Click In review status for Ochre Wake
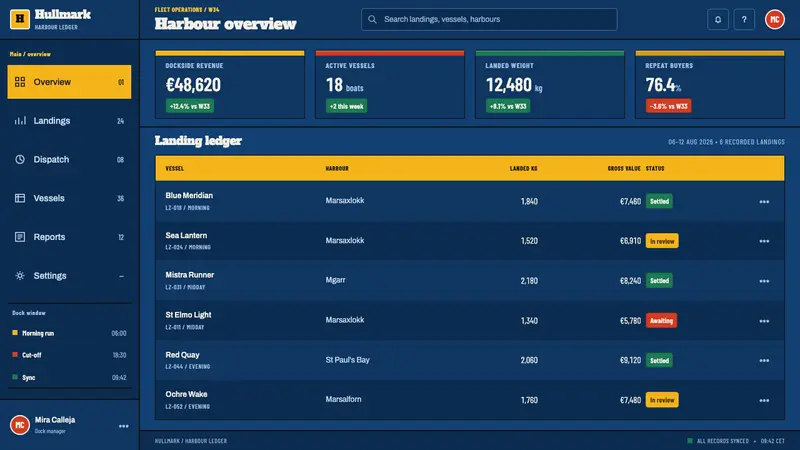 [x=662, y=400]
